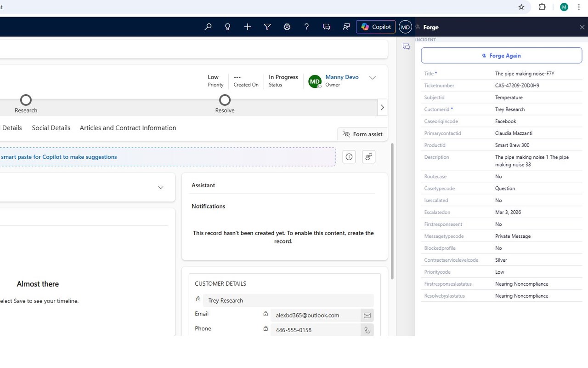Select the Research stage circle
This screenshot has height=368, width=588.
tap(26, 100)
